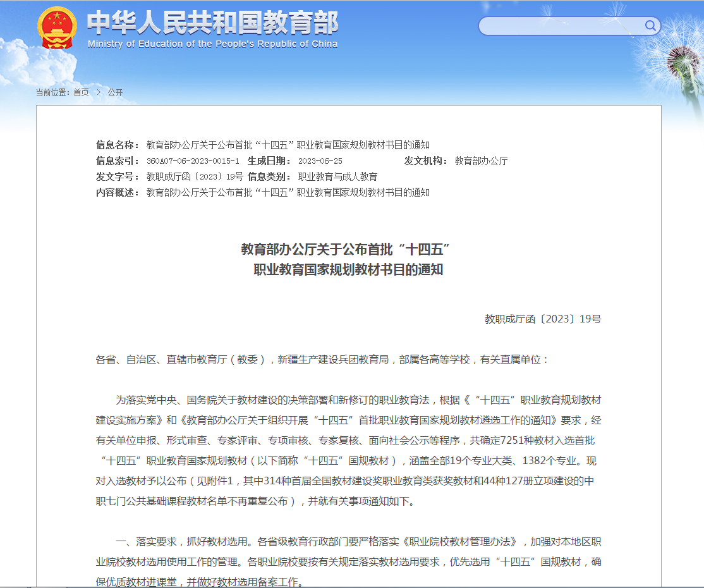Screen dimensions: 704x588
Task: Go to 首页 via the breadcrumb
Action: 81,92
